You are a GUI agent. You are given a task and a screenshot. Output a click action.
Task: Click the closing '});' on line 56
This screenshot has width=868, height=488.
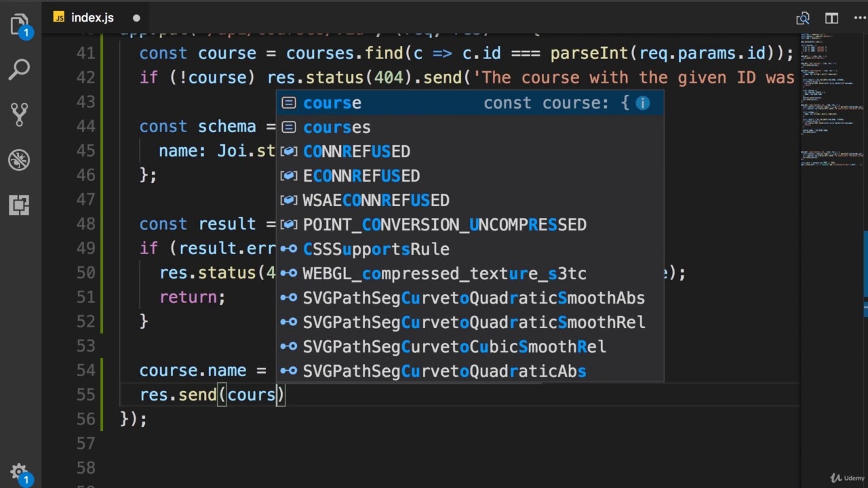pos(134,420)
